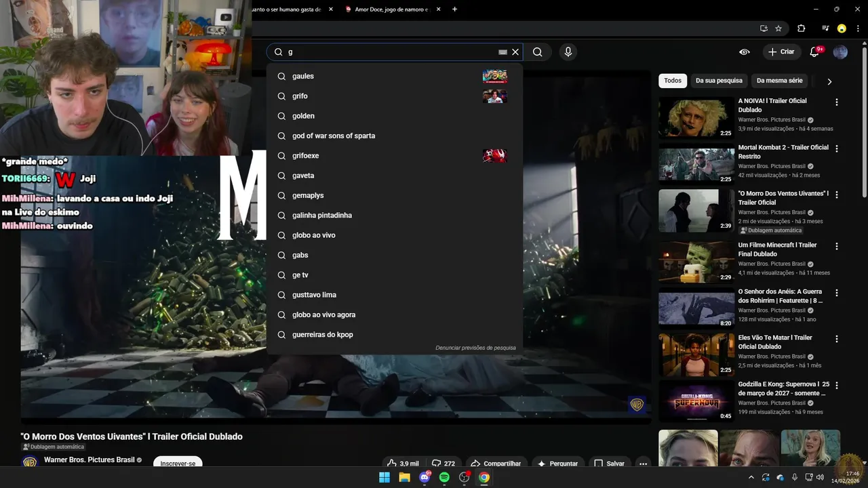Open Mortal Kombat 2 trailer title
Viewport: 868px width, 488px height.
[783, 152]
